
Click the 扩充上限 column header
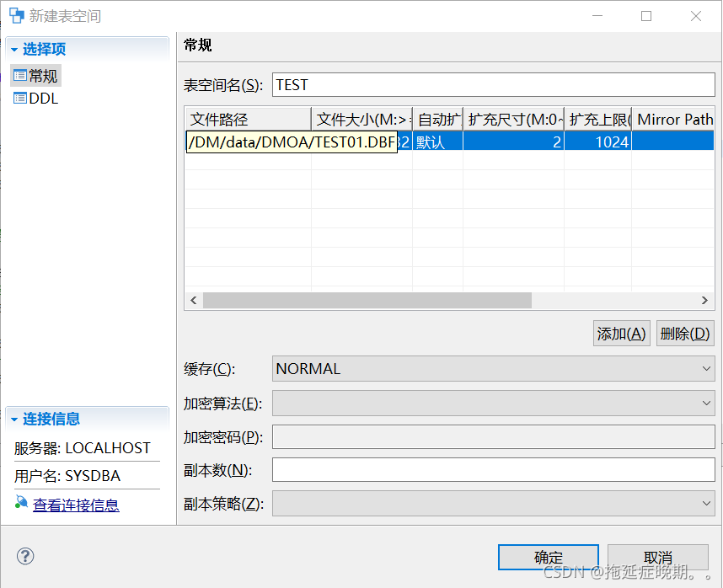598,120
